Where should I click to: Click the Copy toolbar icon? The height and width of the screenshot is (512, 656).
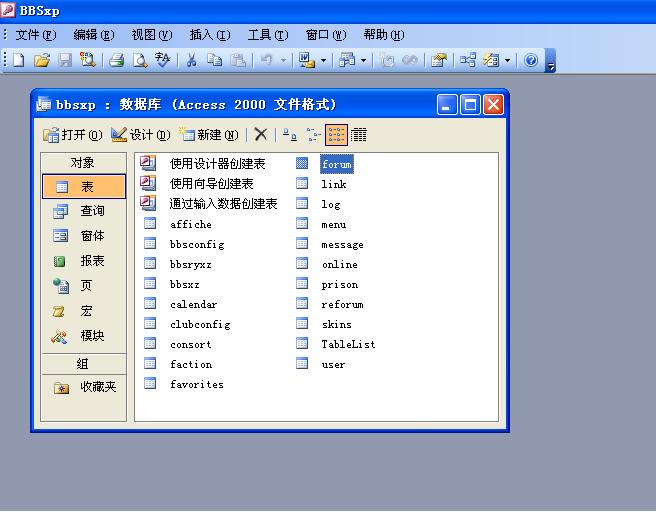point(215,60)
